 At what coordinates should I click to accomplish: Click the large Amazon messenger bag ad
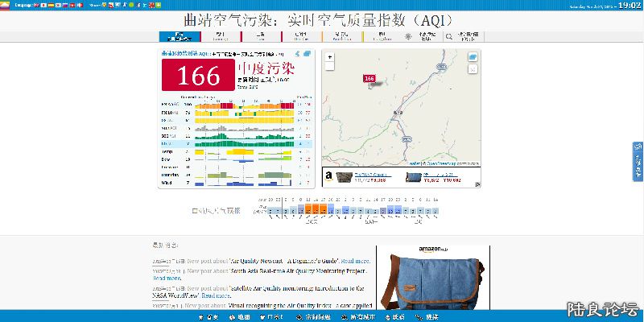pos(433,278)
